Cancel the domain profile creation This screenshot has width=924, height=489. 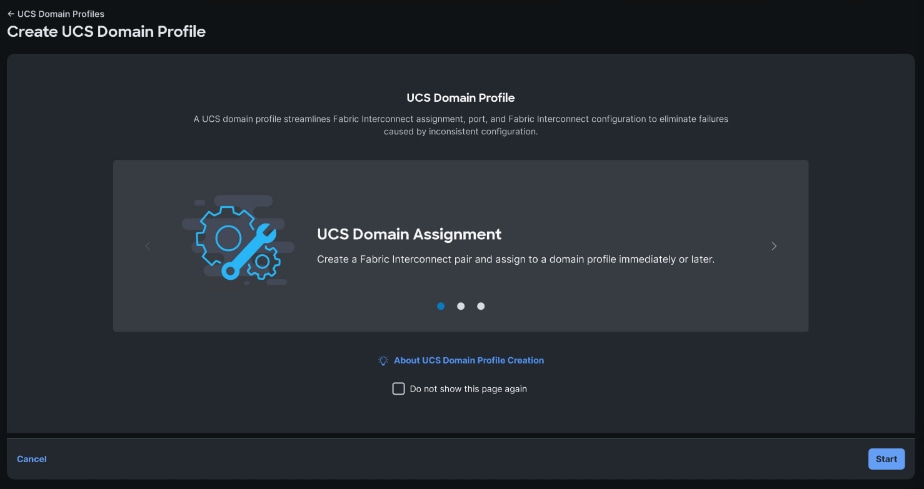32,459
